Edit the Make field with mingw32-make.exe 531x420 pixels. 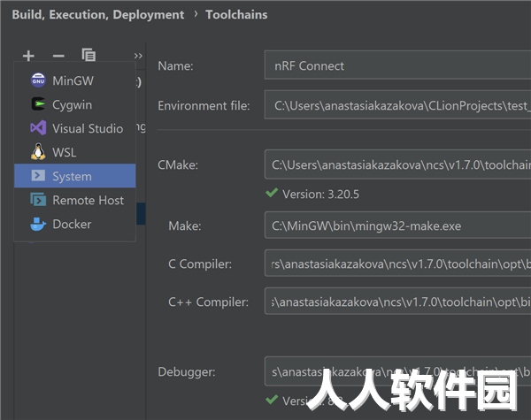click(397, 225)
